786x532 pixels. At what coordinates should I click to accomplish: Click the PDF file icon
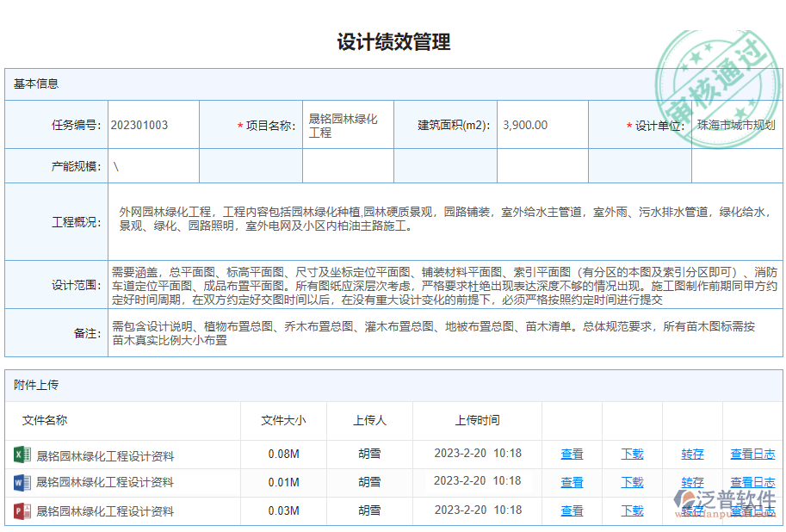coord(22,510)
